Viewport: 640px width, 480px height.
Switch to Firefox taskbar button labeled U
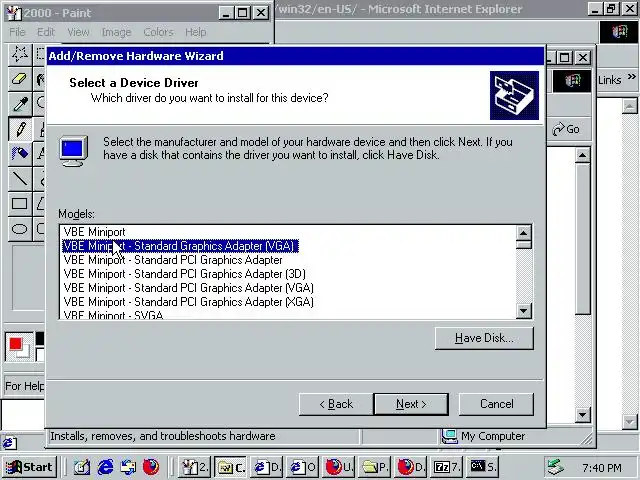coord(339,467)
